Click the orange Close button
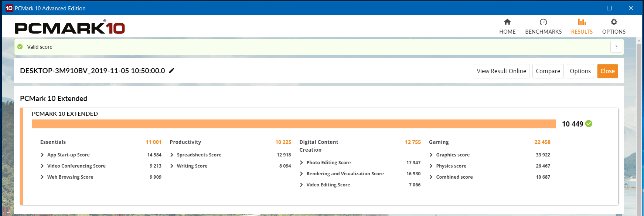Viewport: 644px width, 216px height. click(x=607, y=71)
